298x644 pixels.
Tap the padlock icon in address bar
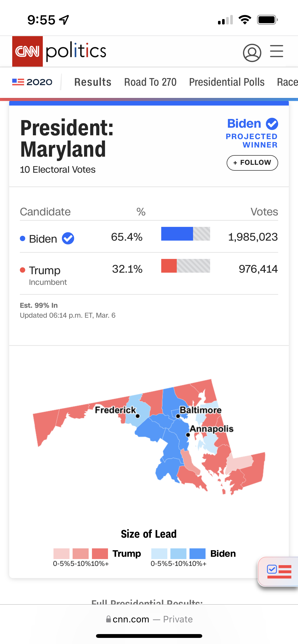click(109, 619)
